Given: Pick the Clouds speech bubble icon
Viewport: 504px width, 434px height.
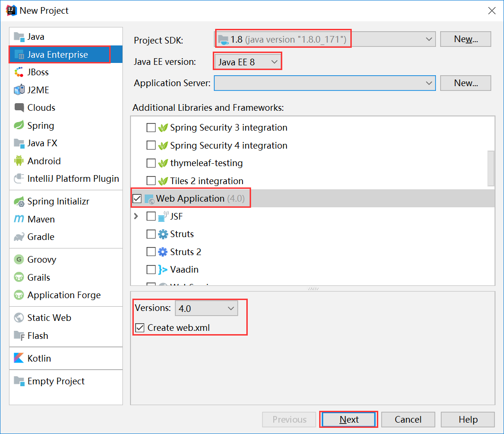Looking at the screenshot, I should [19, 107].
